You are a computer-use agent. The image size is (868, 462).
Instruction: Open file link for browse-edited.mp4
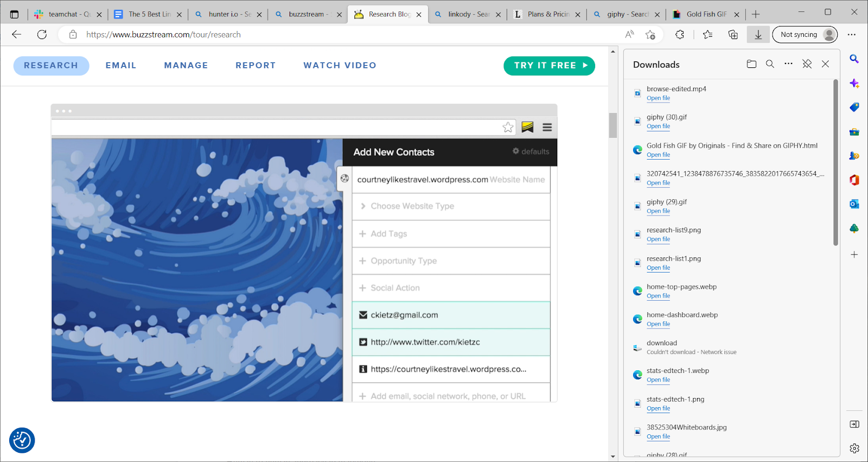click(658, 98)
